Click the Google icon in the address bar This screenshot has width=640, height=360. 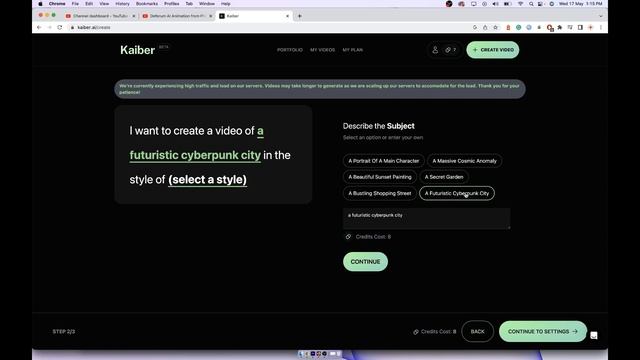pyautogui.click(x=475, y=27)
